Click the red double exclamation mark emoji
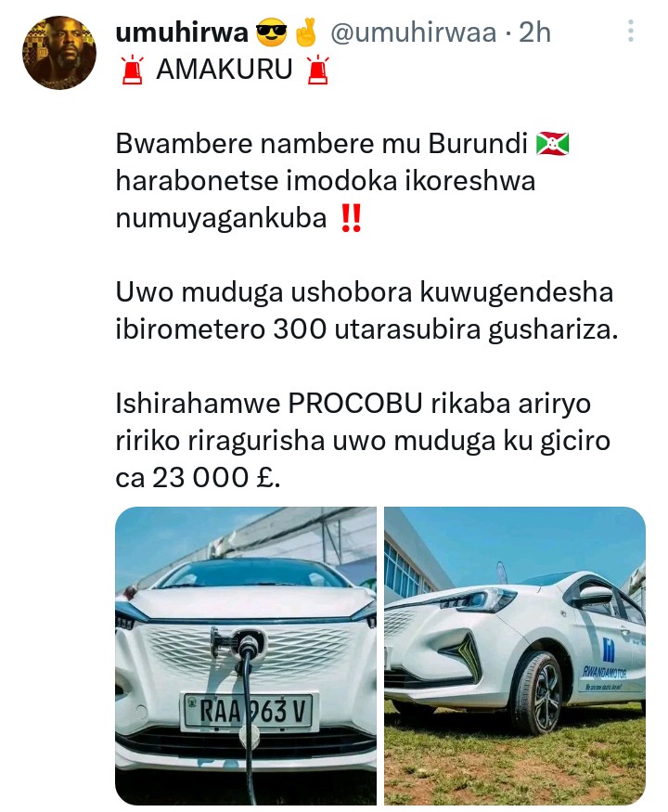This screenshot has width=668, height=812. [351, 218]
